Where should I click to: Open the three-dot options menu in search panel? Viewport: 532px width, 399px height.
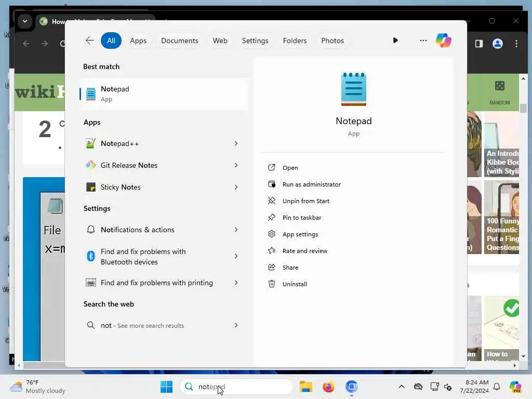423,41
